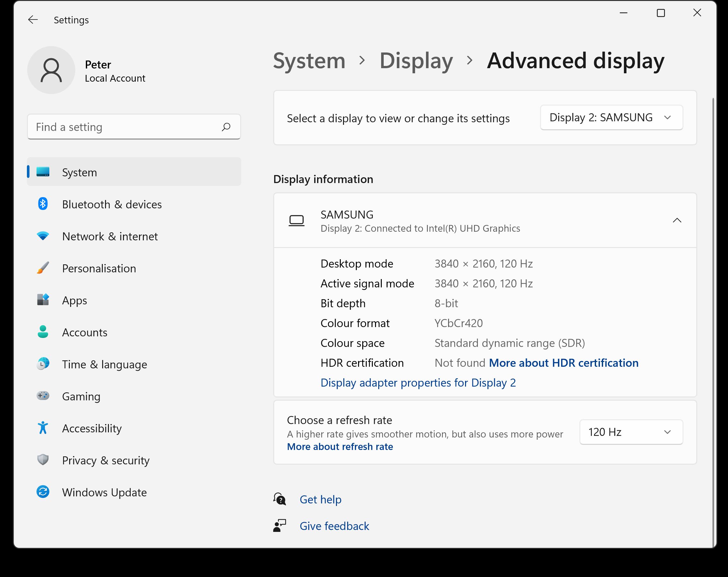Screen dimensions: 728x577
Task: Select Time & language in sidebar
Action: (x=104, y=365)
